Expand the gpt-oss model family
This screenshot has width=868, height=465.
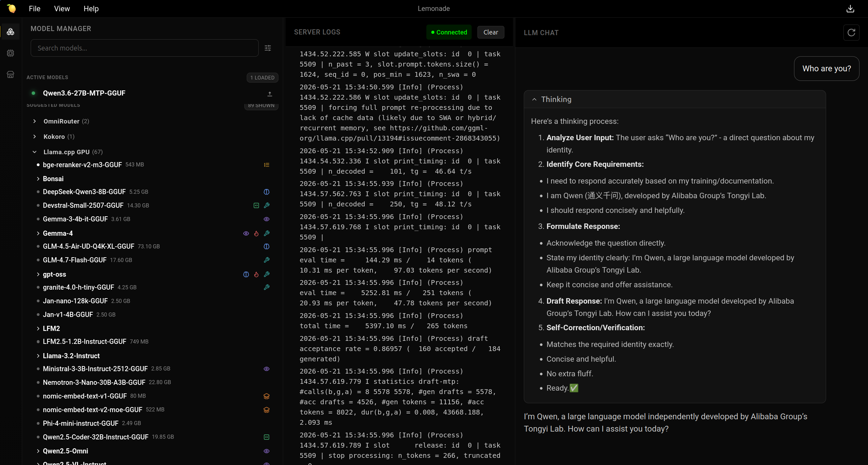(x=38, y=274)
